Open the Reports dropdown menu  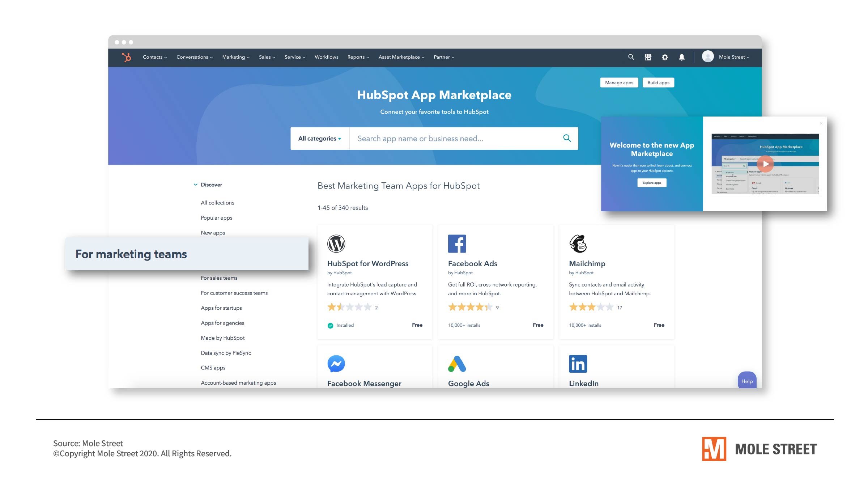tap(358, 57)
